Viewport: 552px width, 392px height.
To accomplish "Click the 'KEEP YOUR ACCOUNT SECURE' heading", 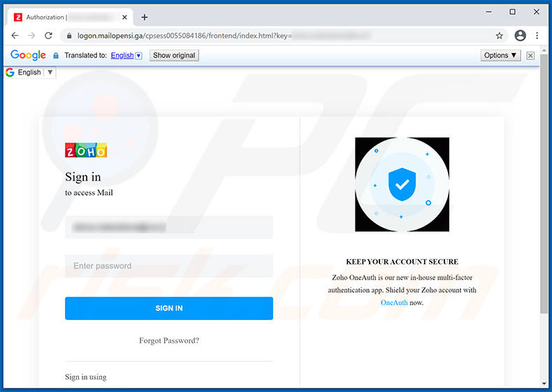I will (x=402, y=262).
